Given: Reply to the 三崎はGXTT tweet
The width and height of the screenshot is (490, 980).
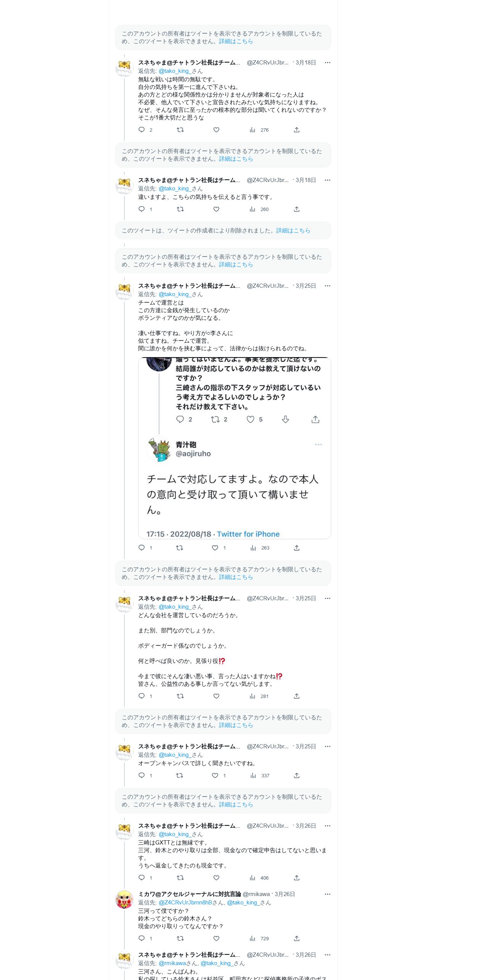Looking at the screenshot, I should pos(142,878).
